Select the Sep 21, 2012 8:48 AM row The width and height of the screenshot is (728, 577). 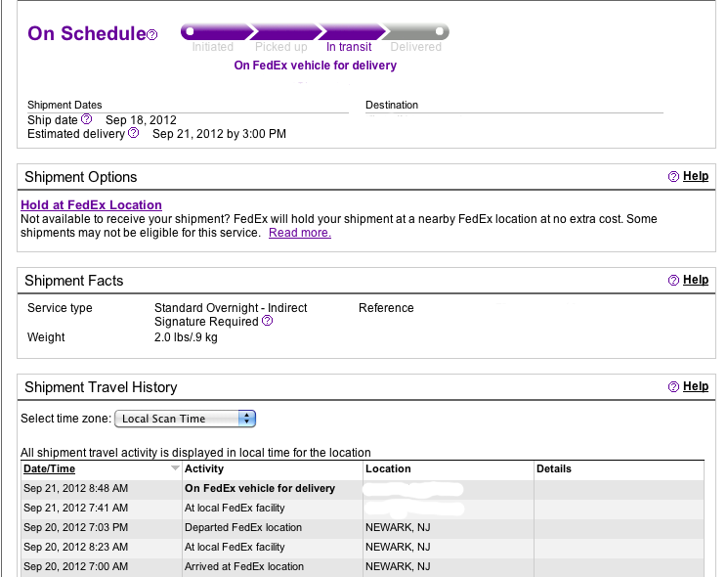click(363, 488)
